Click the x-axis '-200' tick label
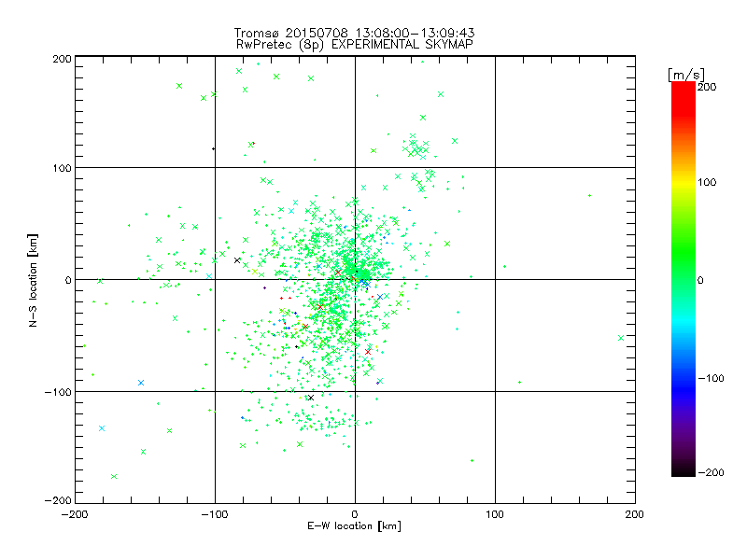747x560 pixels. point(75,514)
